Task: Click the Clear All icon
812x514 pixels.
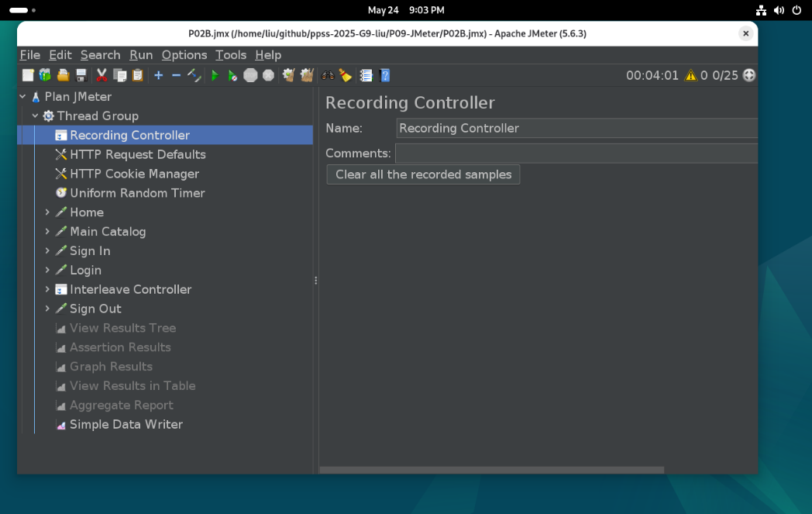Action: coord(307,75)
